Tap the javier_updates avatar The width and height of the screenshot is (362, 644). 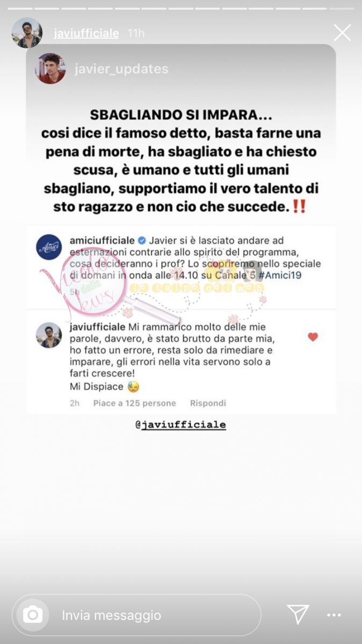pos(50,69)
